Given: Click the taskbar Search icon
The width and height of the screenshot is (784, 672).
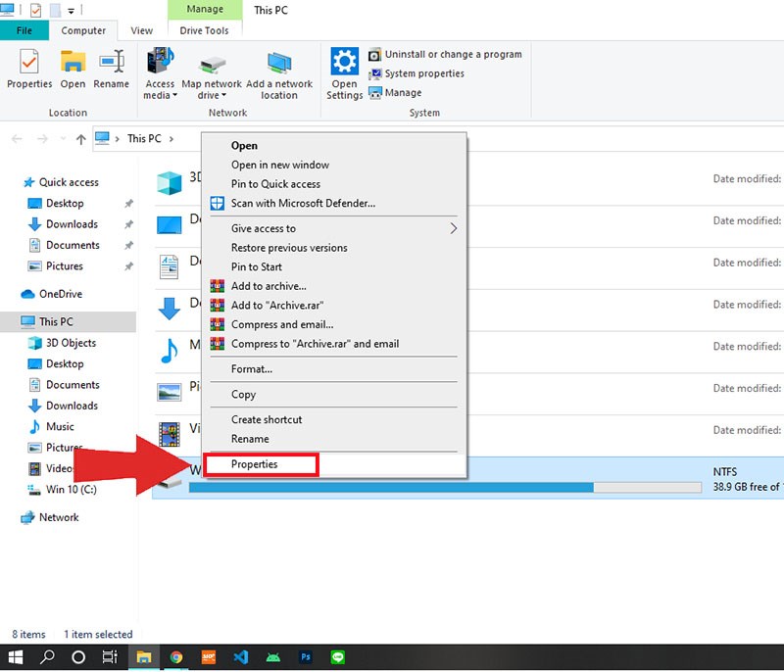Looking at the screenshot, I should point(47,657).
